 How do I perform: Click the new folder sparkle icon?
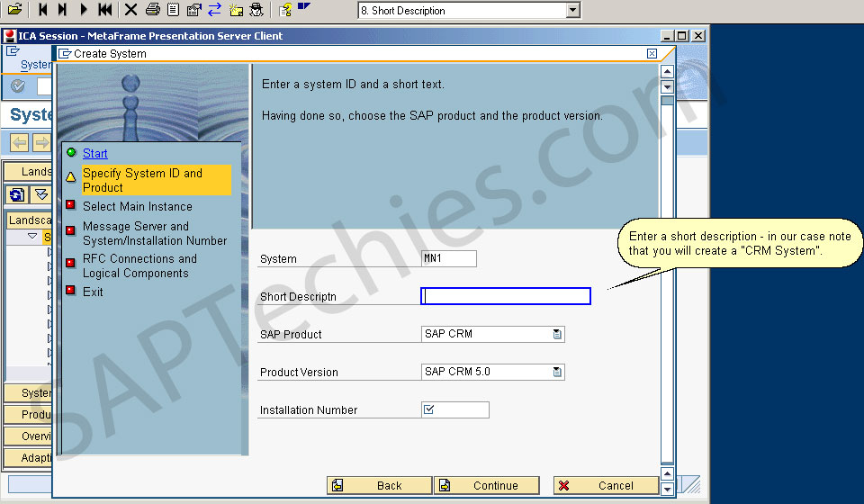click(x=237, y=9)
